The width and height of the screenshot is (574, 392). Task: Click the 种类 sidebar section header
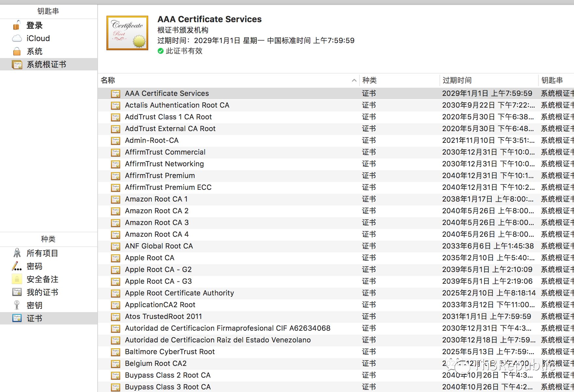tap(48, 239)
